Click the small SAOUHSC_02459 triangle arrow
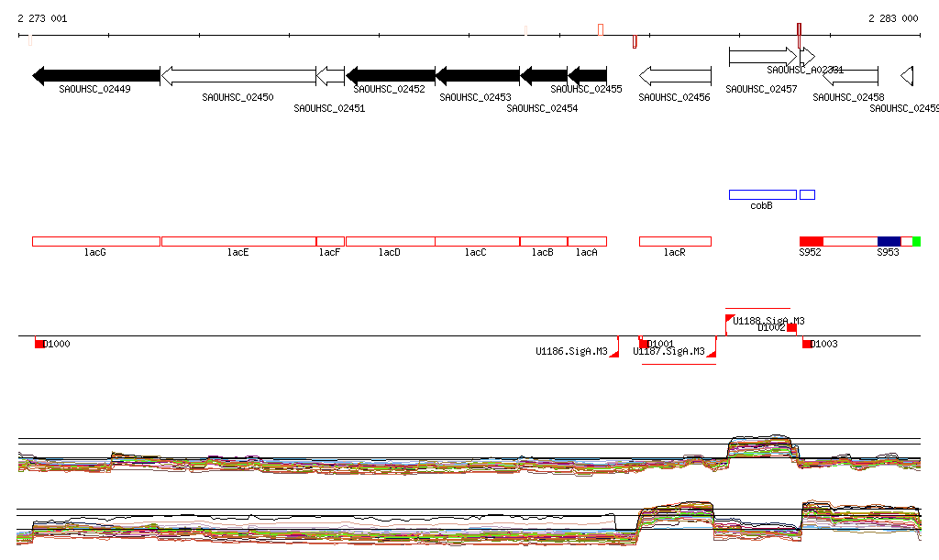Image resolution: width=939 pixels, height=560 pixels. pos(907,76)
